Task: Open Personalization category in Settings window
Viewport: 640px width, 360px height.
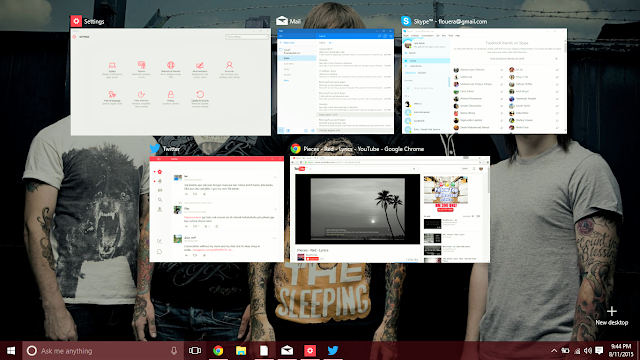Action: (x=200, y=69)
